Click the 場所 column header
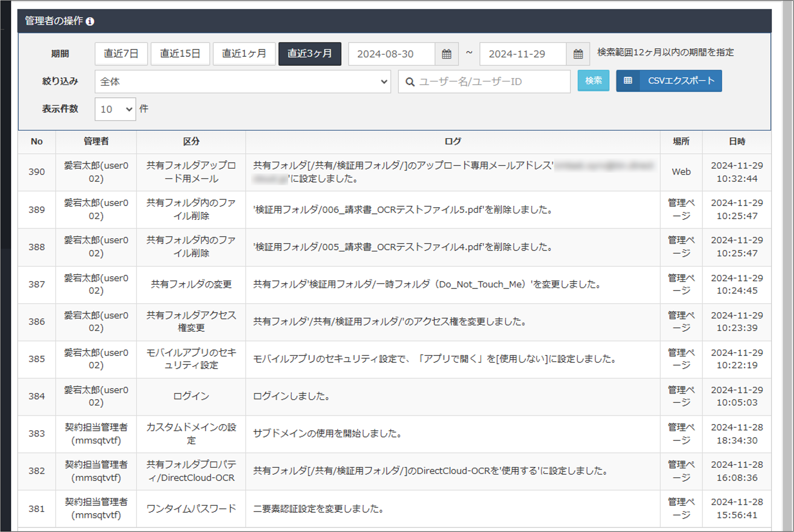Screen dimensions: 794x532 pos(681,142)
